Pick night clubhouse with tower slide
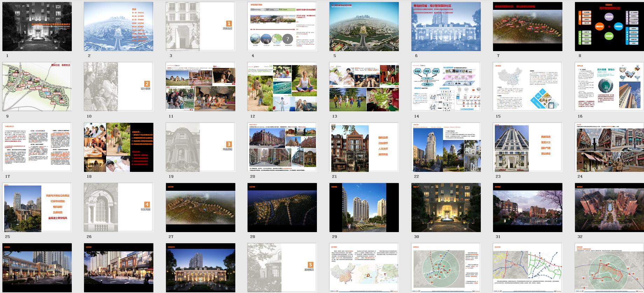The image size is (644, 293). [x=200, y=268]
